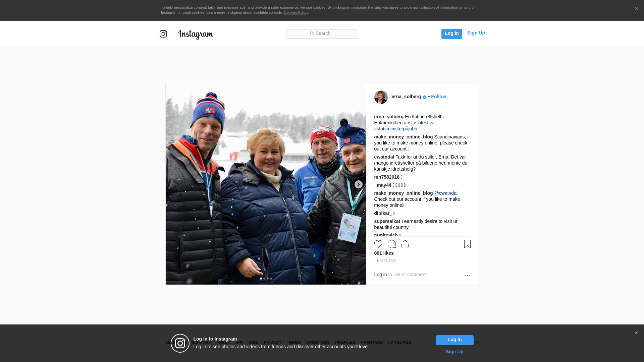Click the header Sign Up link
This screenshot has height=362, width=644.
click(x=476, y=33)
